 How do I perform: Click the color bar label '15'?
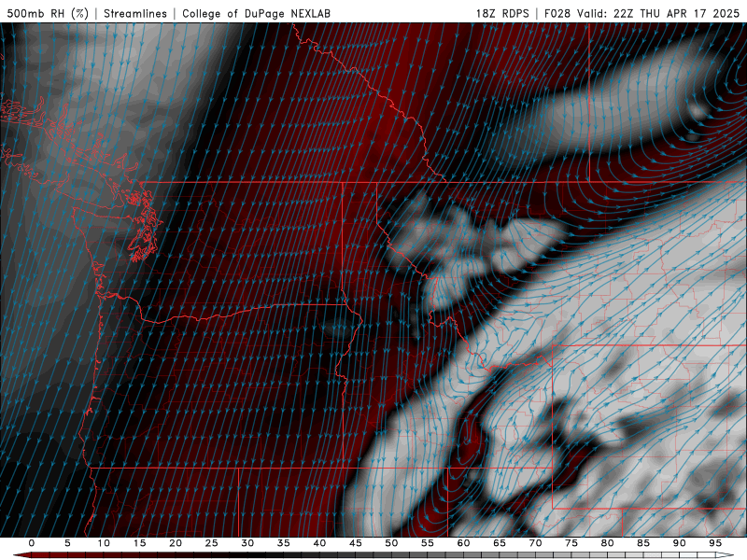[x=139, y=543]
